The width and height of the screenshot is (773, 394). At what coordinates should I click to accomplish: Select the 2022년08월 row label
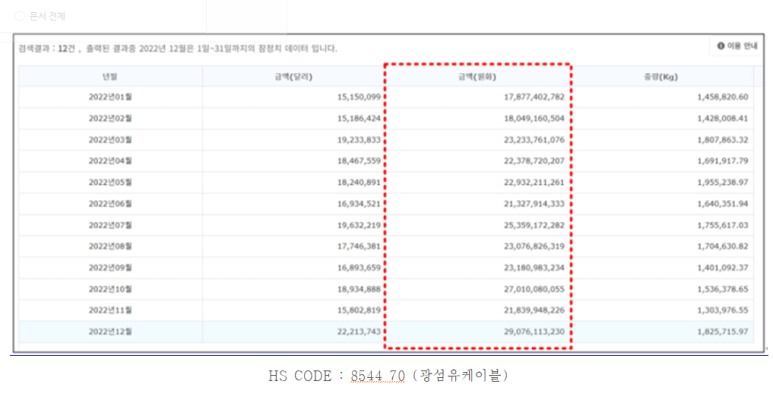[110, 246]
